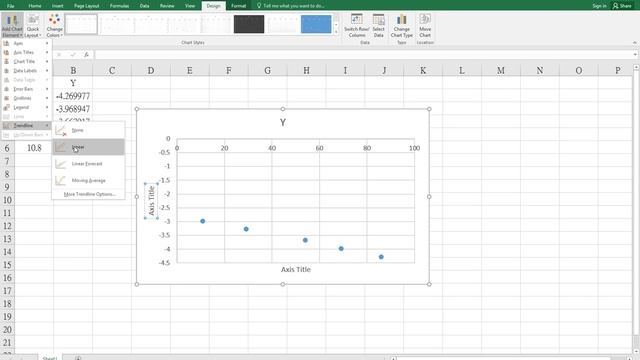Switch to the View tab
640x360 pixels.
pos(190,6)
